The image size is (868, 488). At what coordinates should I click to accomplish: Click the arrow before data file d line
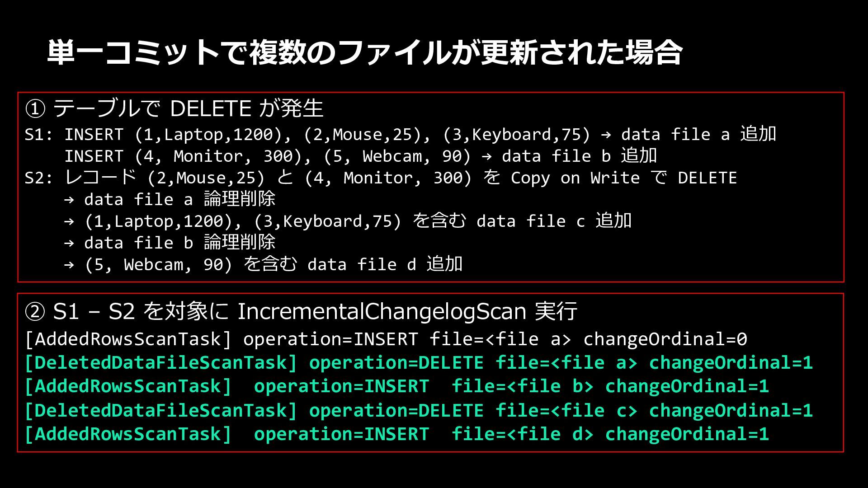coord(69,265)
